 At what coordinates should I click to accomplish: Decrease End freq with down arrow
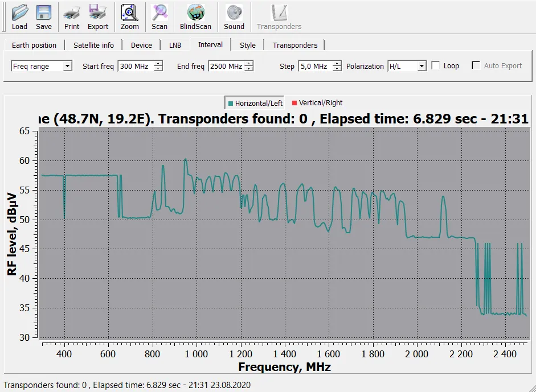tap(249, 69)
